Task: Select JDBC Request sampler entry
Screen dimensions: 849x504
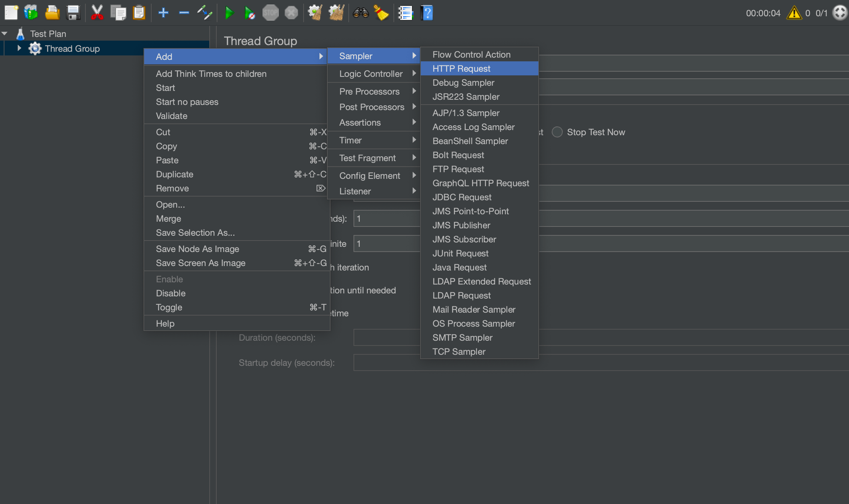Action: coord(462,197)
